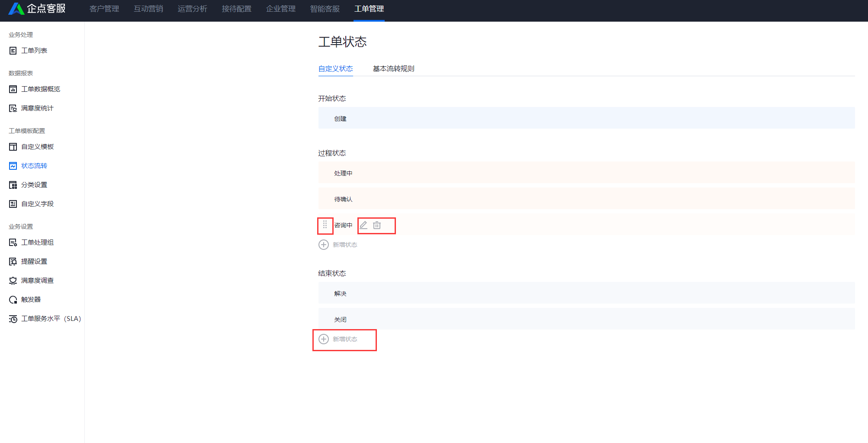Screen dimensions: 868x443
Task: Add 新增状态 under 过程状态
Action: [345, 245]
